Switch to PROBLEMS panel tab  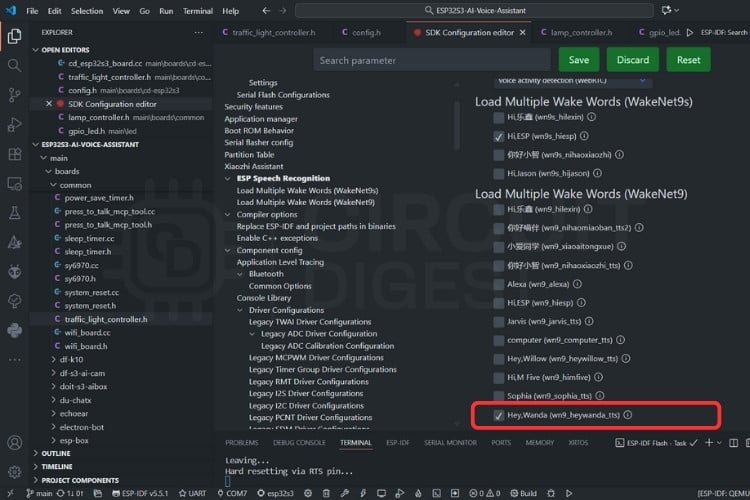(242, 443)
